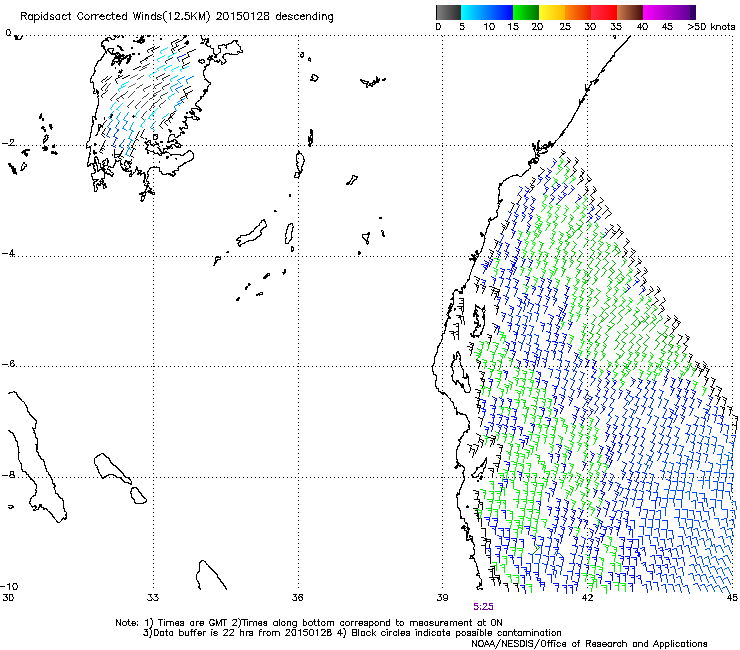
Task: Click the brown 35-40 knots color band
Action: (x=630, y=12)
